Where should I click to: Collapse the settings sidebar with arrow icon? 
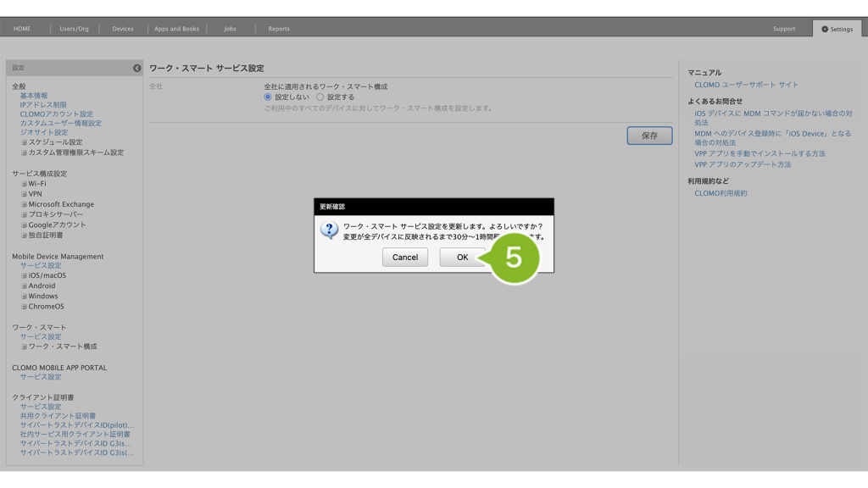pyautogui.click(x=137, y=68)
